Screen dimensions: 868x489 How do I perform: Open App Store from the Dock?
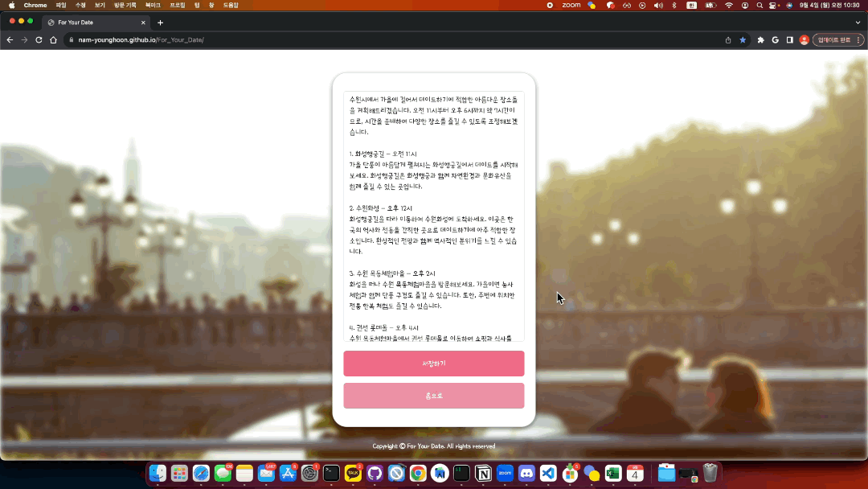(288, 473)
